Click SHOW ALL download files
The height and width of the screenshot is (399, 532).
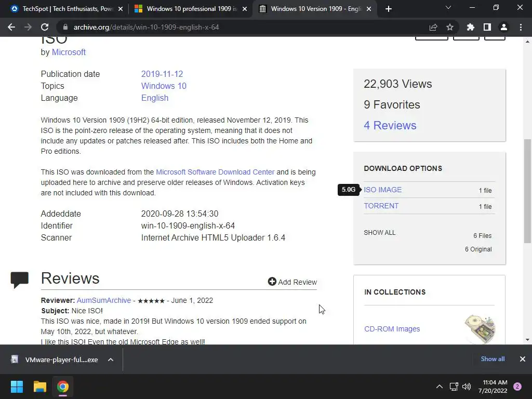[x=379, y=233]
